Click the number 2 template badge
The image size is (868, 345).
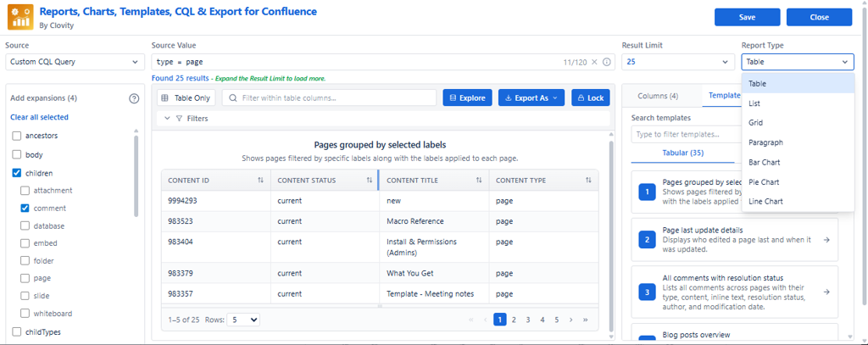[x=647, y=240]
